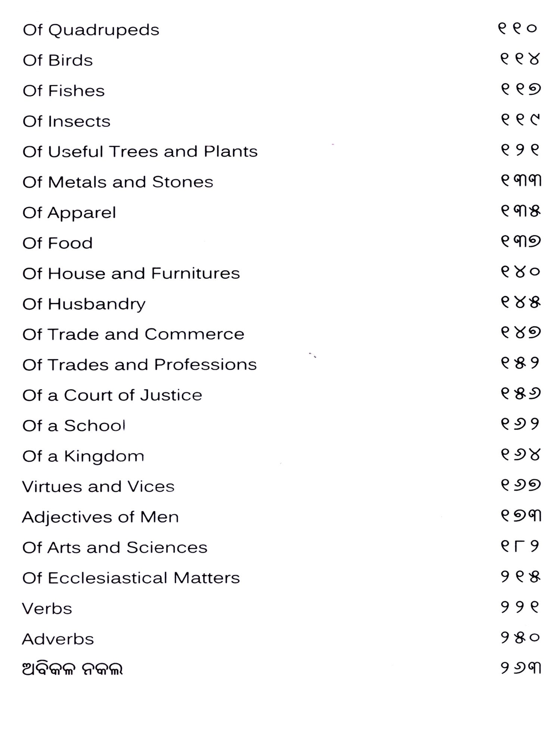The width and height of the screenshot is (560, 747).
Task: Select the "Of Fishes" entry
Action: 63,91
